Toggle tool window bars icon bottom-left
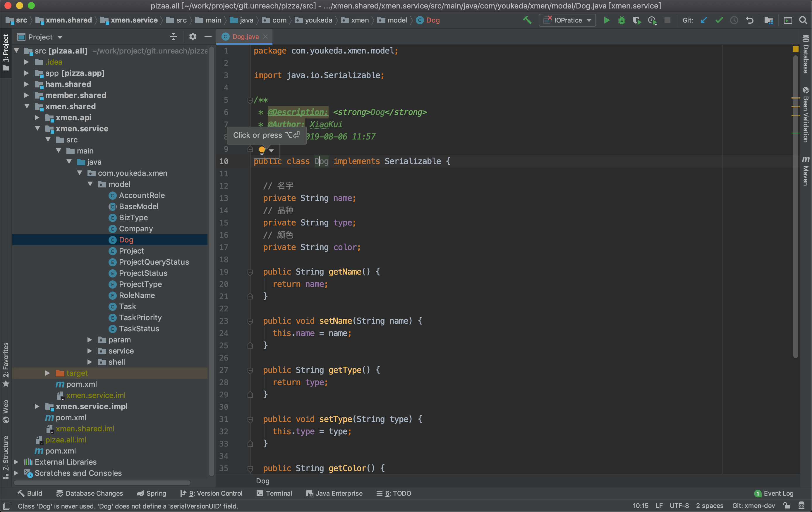Viewport: 812px width, 512px height. click(x=6, y=506)
